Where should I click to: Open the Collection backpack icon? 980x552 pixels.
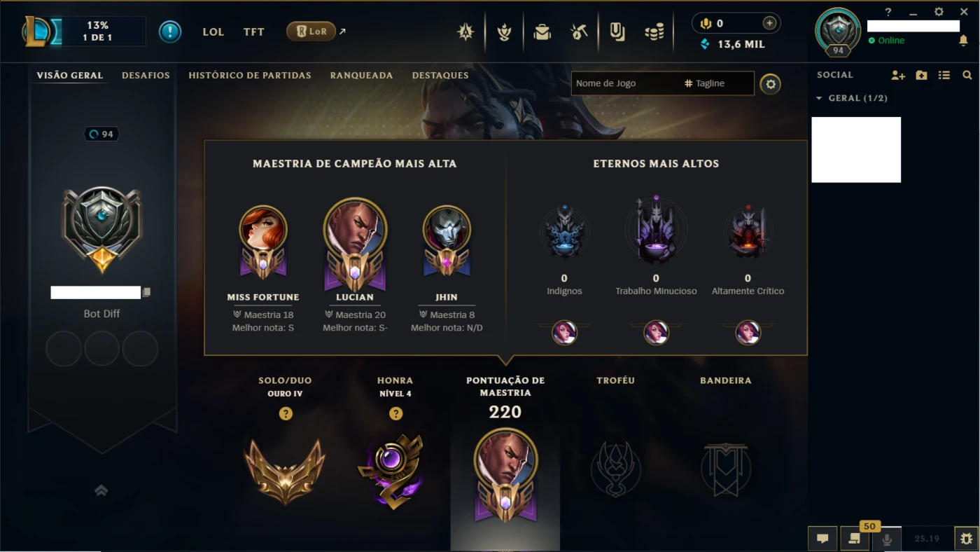(542, 32)
